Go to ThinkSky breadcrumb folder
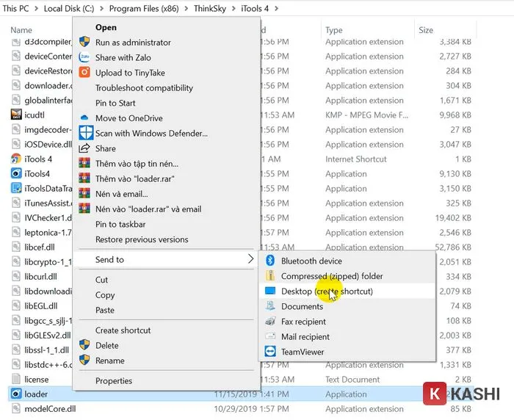This screenshot has width=514, height=420. tap(210, 8)
